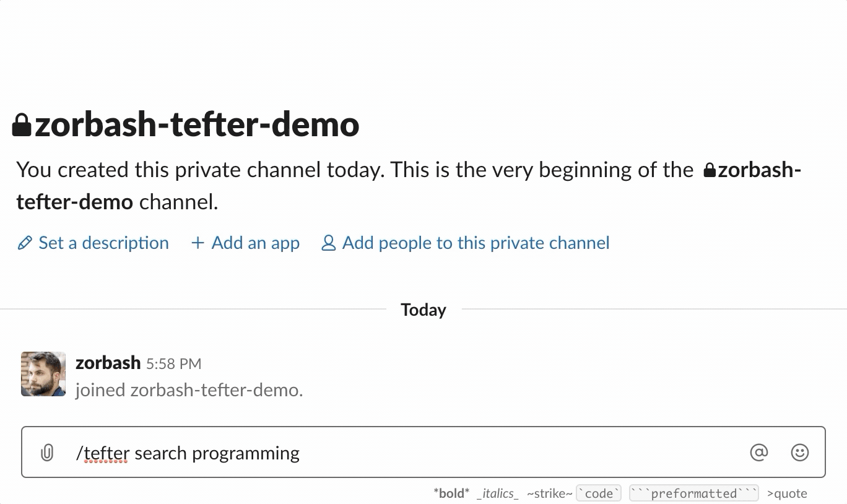Toggle strikethrough via the ~strike~ hint
847x504 pixels.
pos(549,493)
